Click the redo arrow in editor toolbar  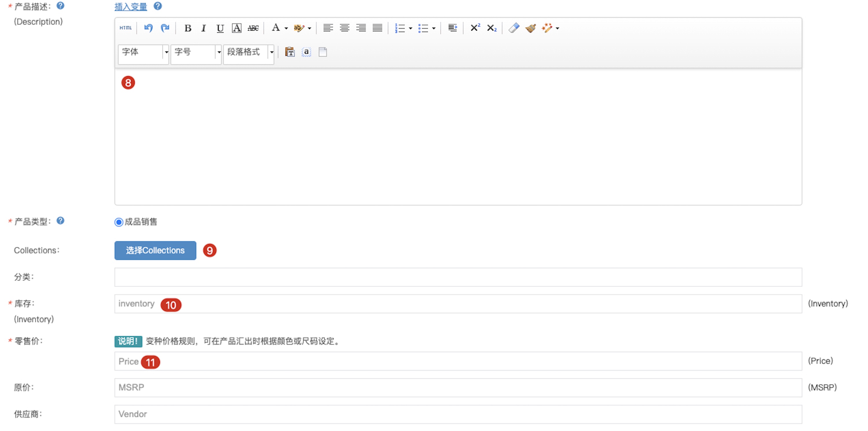165,28
